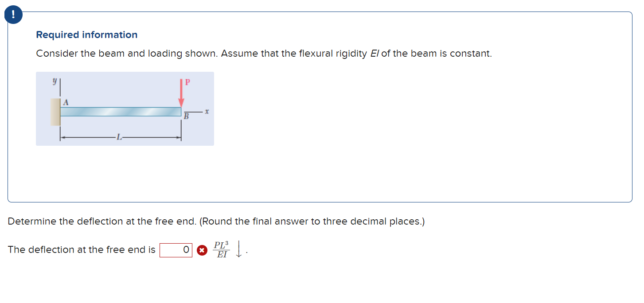Click the beam loading diagram image
Viewport: 644px width, 303px height.
125,109
